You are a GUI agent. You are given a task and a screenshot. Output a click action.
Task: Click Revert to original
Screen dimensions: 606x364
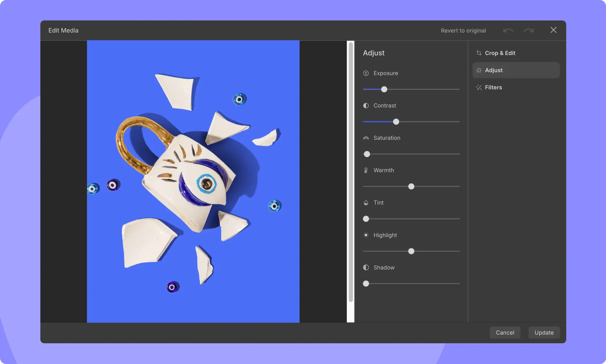463,30
